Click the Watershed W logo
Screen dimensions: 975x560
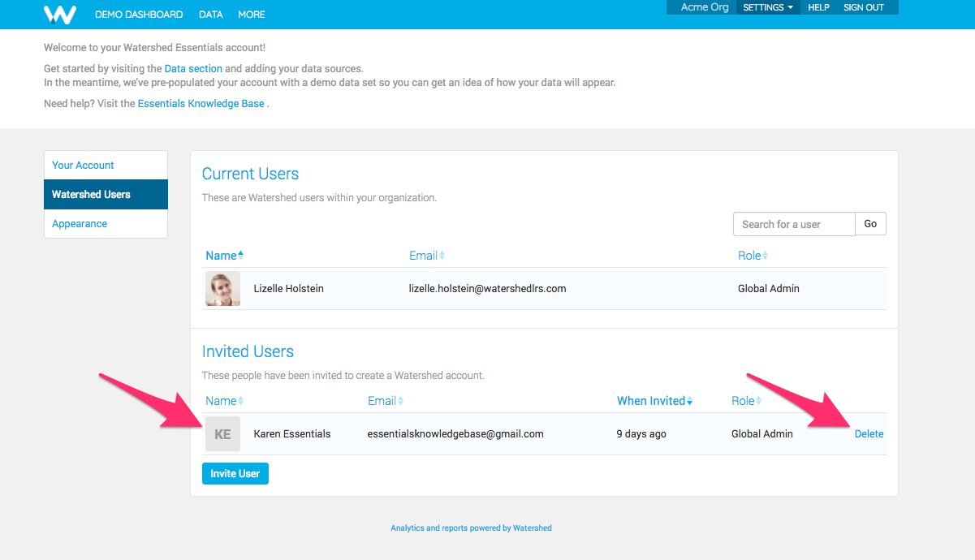coord(60,14)
